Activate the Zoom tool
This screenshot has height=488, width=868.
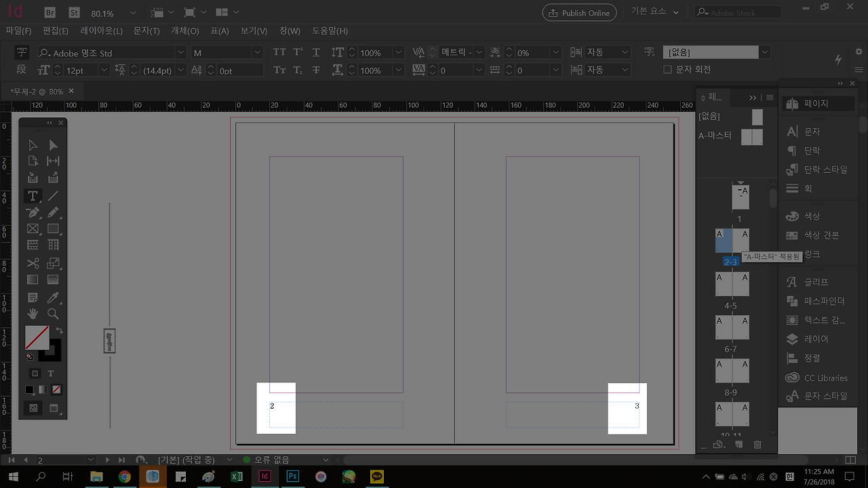click(53, 314)
